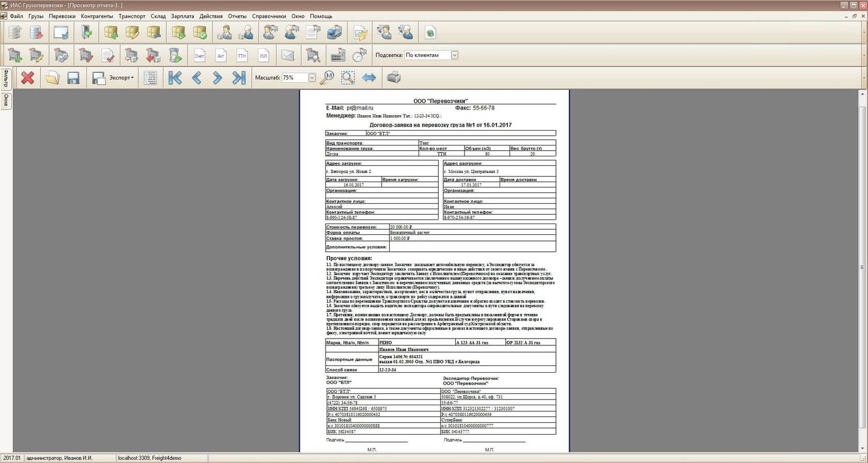This screenshot has height=463, width=868.
Task: Click the truck vehicles icon
Action: pyautogui.click(x=334, y=33)
